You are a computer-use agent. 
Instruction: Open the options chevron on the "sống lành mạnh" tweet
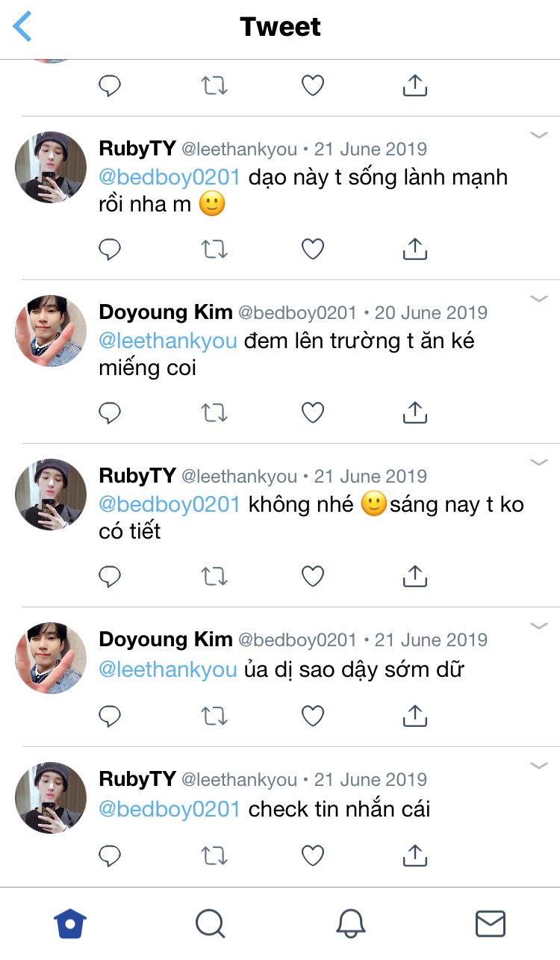pyautogui.click(x=538, y=135)
